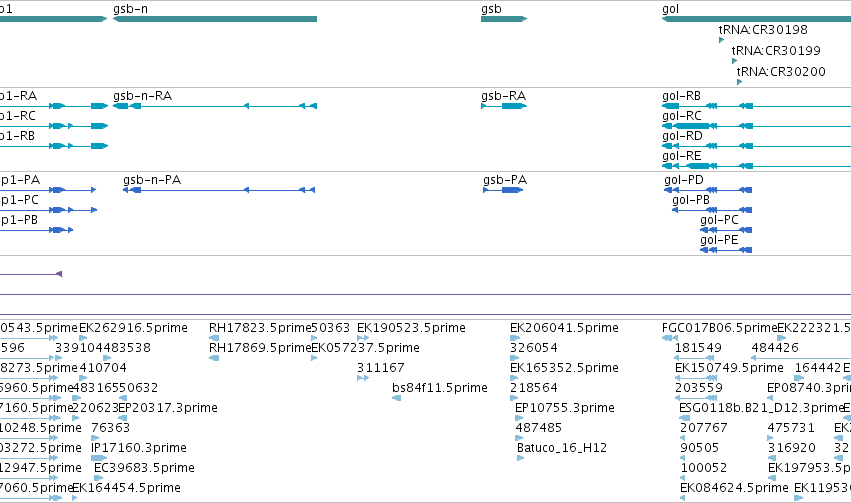Select EK084624.5prime EST
Image resolution: width=851 pixels, height=503 pixels.
pyautogui.click(x=734, y=488)
